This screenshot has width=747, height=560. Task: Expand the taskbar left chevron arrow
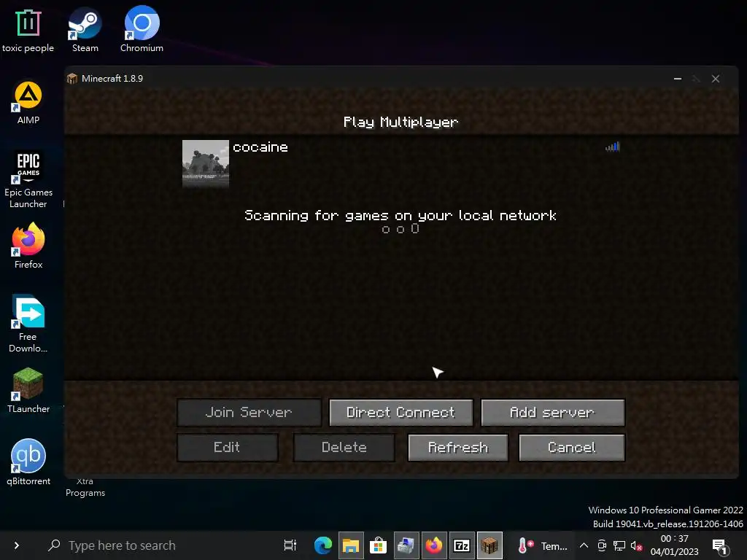17,545
